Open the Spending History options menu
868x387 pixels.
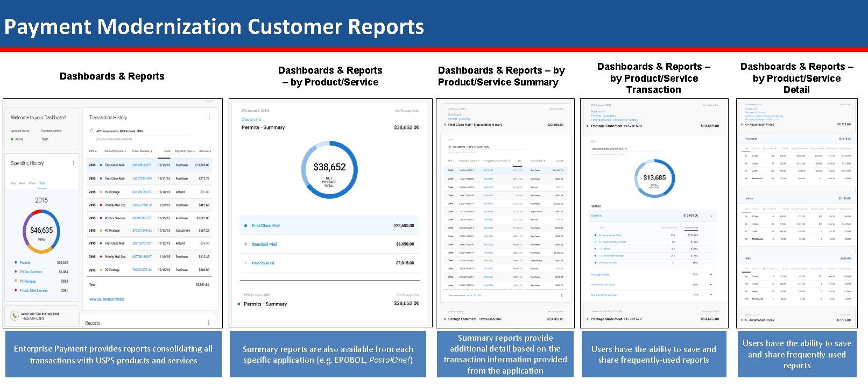click(x=74, y=163)
